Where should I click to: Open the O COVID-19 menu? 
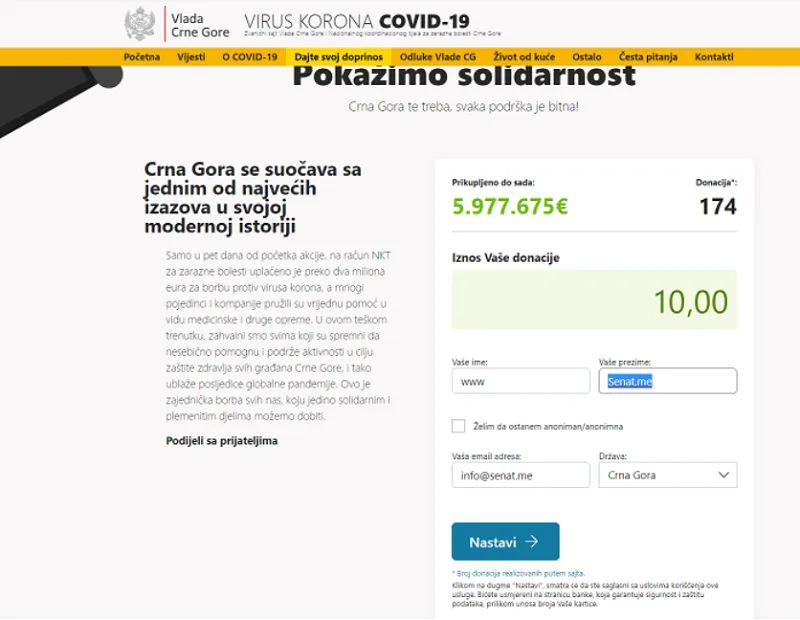click(x=249, y=57)
